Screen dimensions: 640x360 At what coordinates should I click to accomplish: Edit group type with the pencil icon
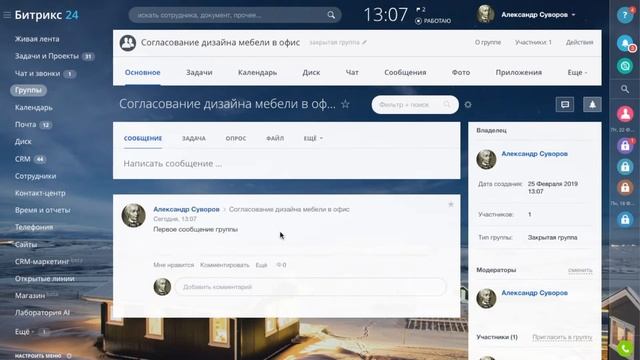[364, 42]
